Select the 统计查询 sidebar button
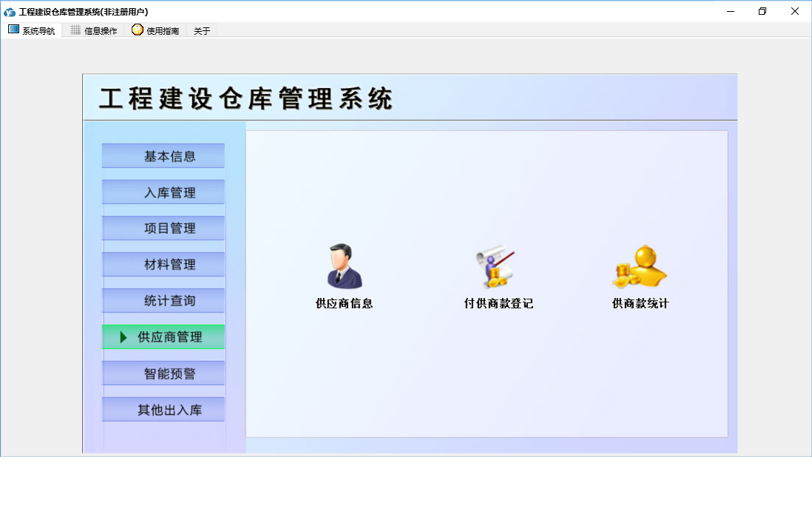Viewport: 812px width, 527px height. coord(163,301)
